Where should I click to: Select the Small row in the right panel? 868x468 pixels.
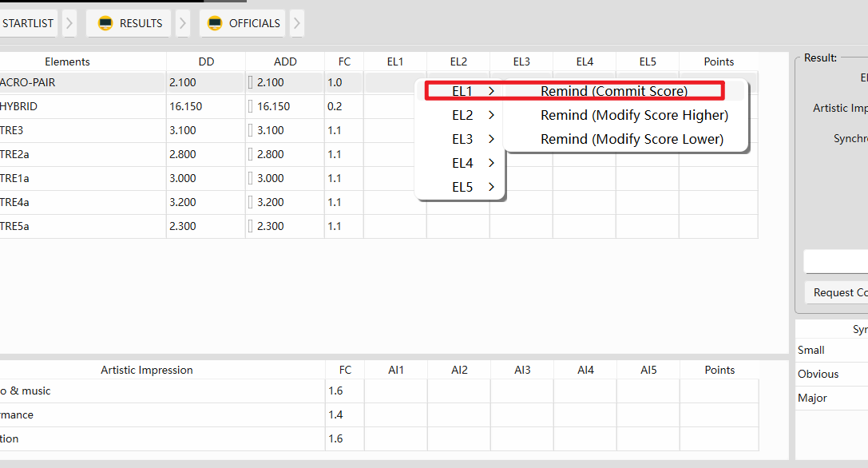pos(831,350)
